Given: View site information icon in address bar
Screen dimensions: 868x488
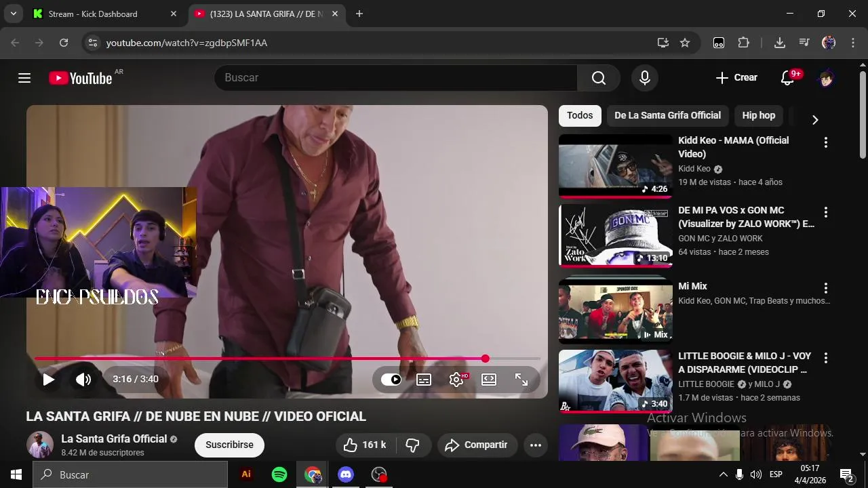Looking at the screenshot, I should [x=93, y=43].
